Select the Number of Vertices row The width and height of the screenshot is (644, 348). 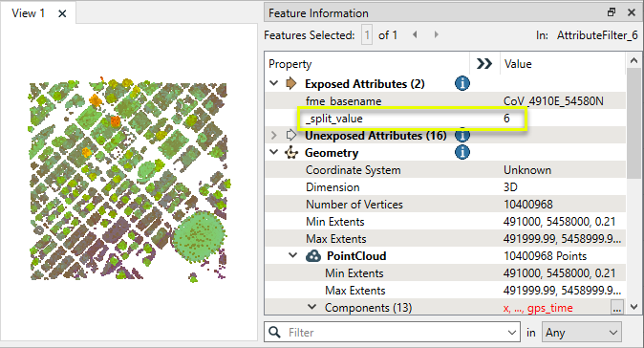pyautogui.click(x=445, y=205)
